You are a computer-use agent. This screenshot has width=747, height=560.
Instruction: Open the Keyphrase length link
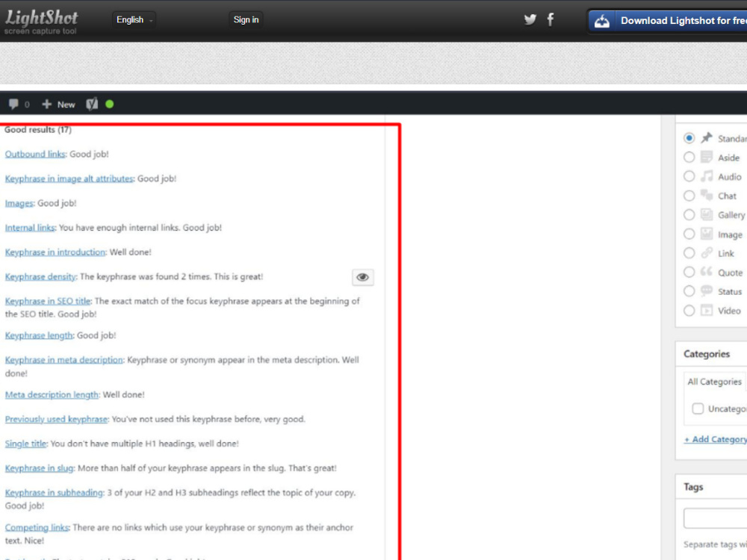coord(39,335)
